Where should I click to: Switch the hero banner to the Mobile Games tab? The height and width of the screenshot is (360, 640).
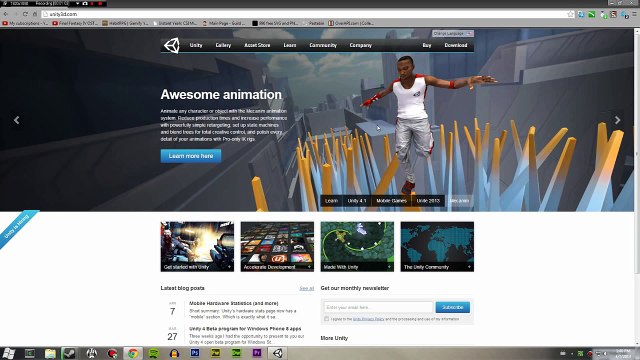(x=391, y=201)
